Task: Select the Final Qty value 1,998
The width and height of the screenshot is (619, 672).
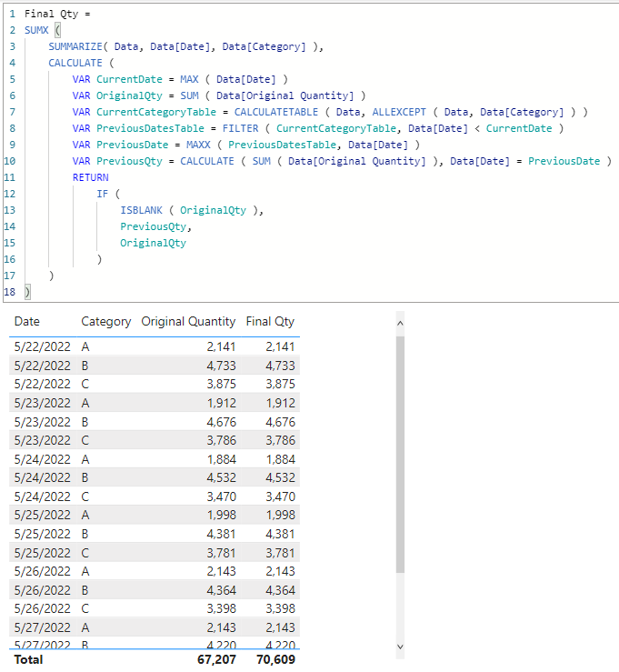Action: 281,515
